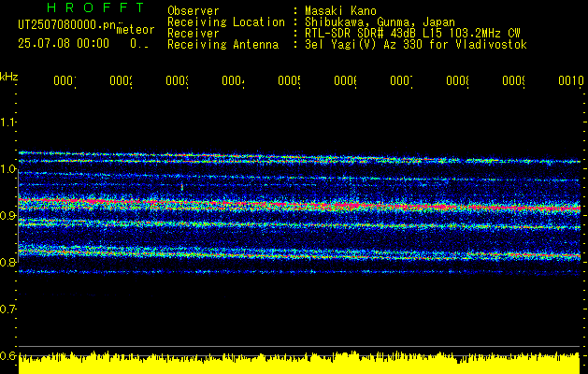Click the 1.1 frequency axis label
Screen dimensions: 588x374
coord(7,122)
